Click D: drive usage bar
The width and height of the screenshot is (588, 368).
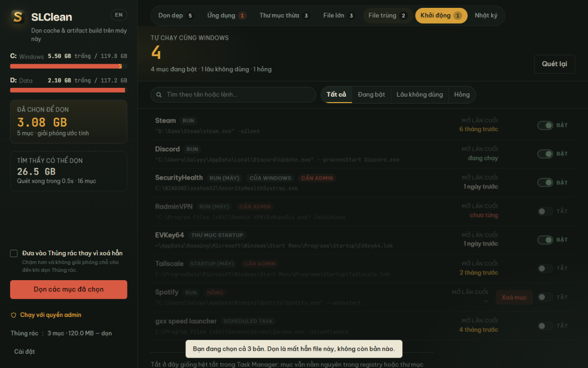pos(69,90)
